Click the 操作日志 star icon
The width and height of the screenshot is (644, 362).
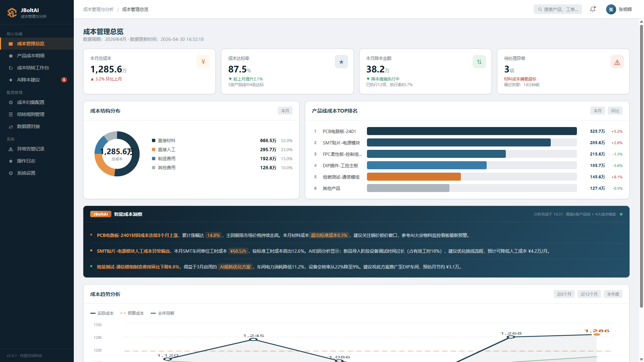click(11, 161)
